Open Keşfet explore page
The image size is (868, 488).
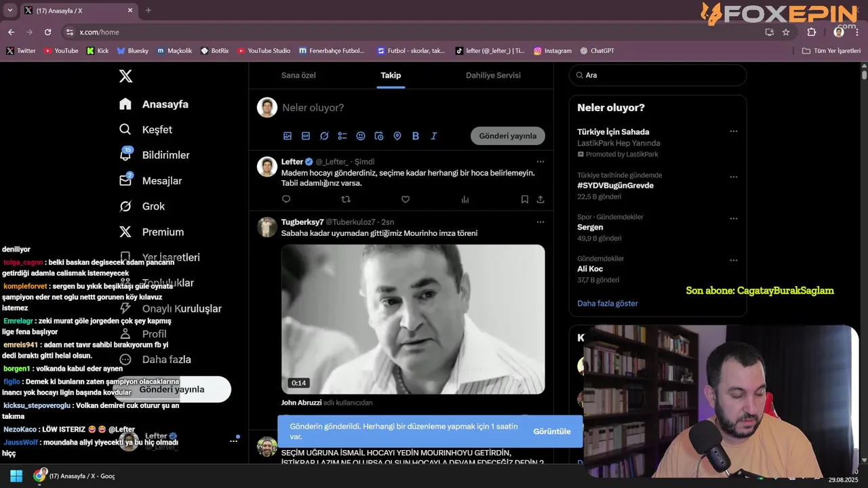click(146, 129)
